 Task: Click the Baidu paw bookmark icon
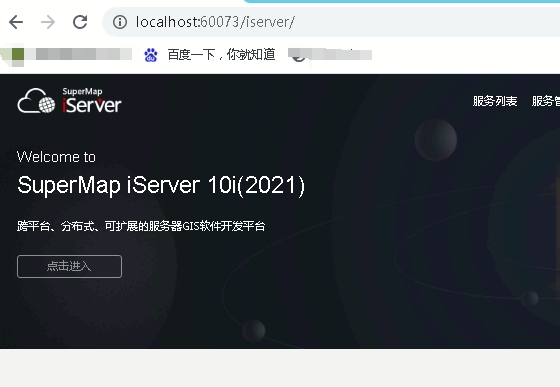coord(151,55)
